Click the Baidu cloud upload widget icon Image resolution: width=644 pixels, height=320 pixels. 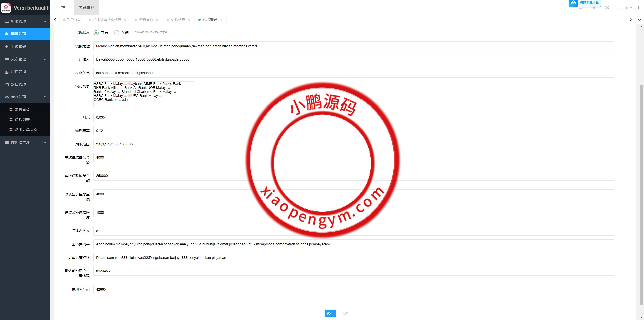click(573, 3)
